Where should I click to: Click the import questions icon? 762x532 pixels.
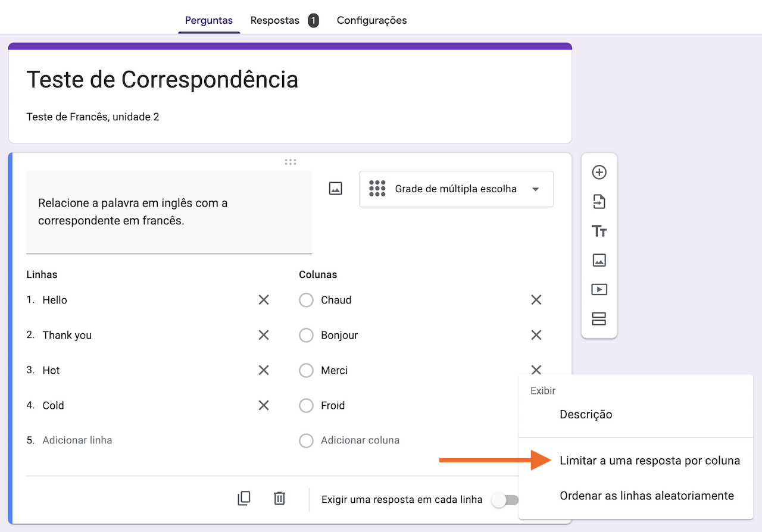[x=599, y=202]
